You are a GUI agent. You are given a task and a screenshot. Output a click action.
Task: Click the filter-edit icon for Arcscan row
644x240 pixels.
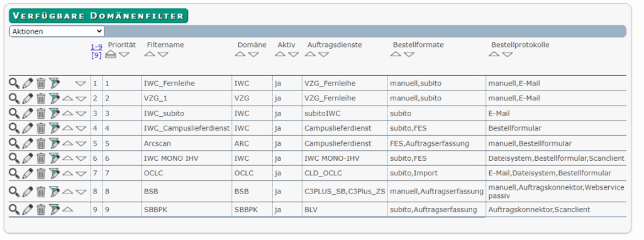(x=54, y=144)
